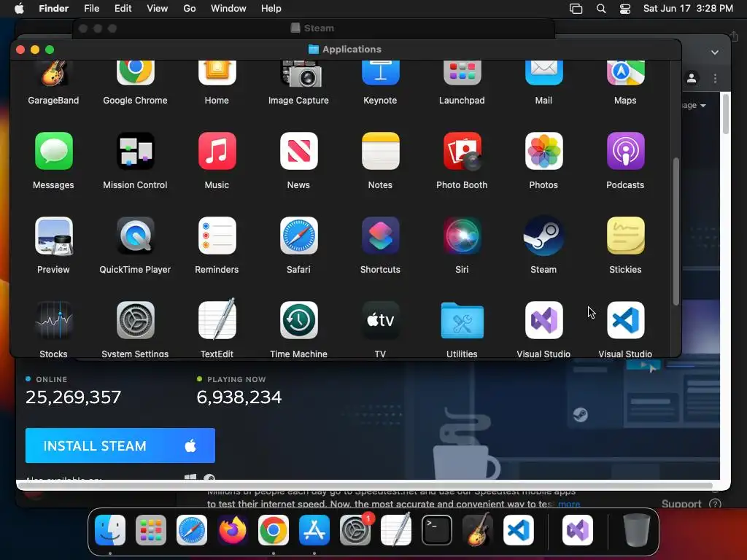Open the QuickTime Player app
Screen dimensions: 747x560
pyautogui.click(x=135, y=236)
